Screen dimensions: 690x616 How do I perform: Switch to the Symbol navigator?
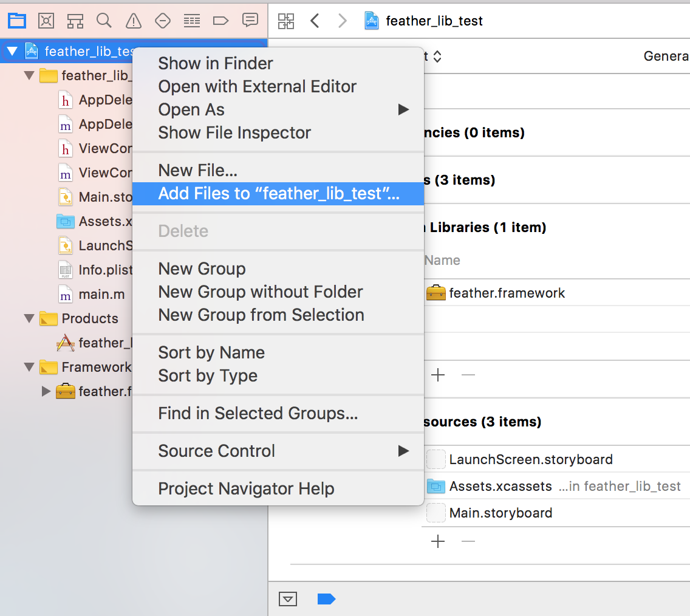pyautogui.click(x=75, y=21)
